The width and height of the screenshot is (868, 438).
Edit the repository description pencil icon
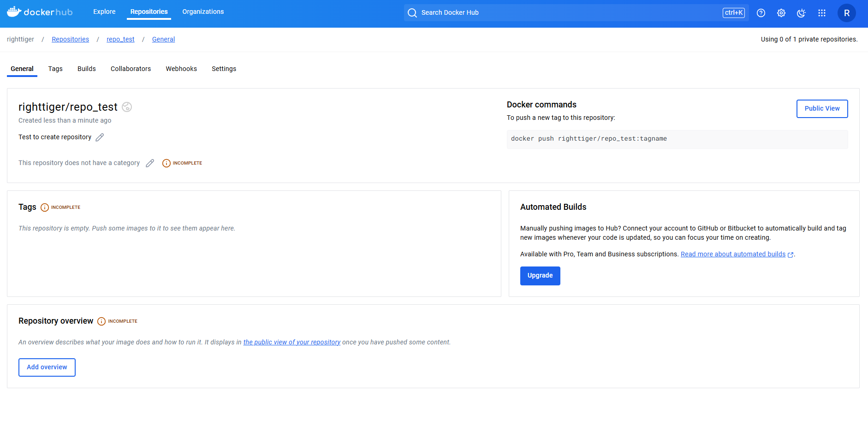[x=100, y=137]
